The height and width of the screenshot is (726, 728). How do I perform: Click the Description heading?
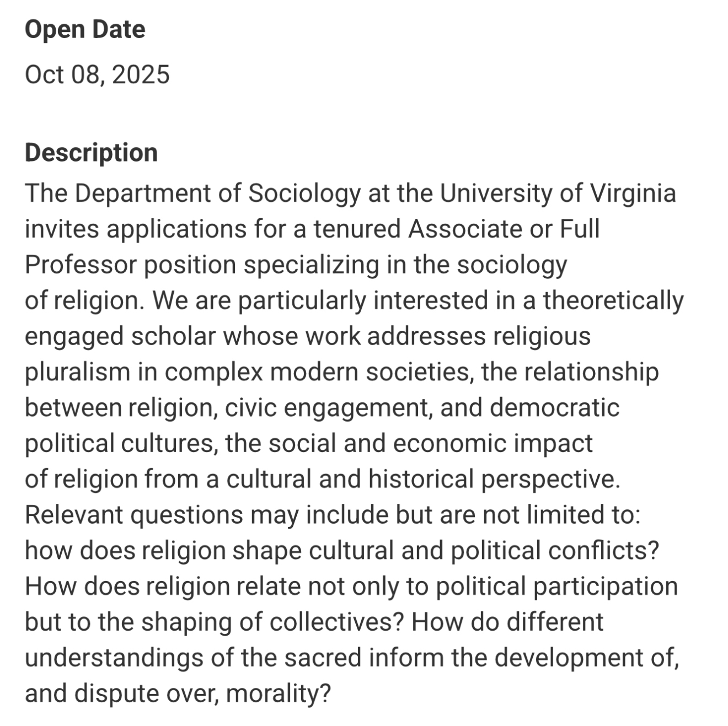(x=91, y=153)
